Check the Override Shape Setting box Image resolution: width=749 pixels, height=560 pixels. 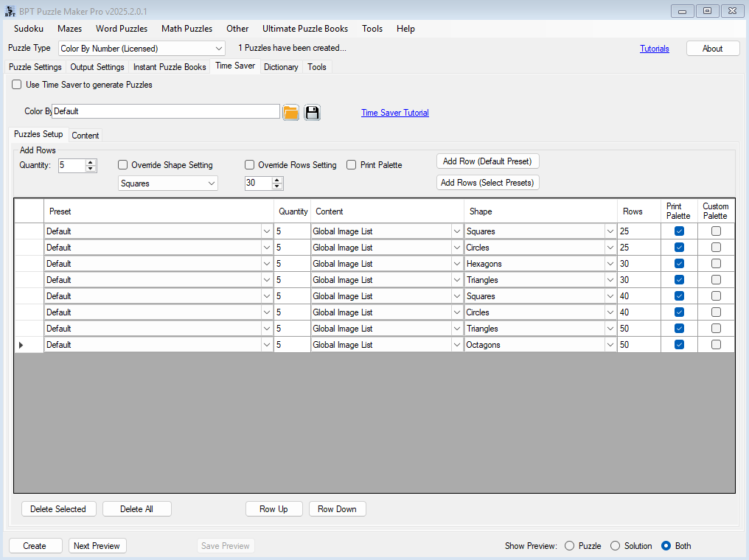123,165
